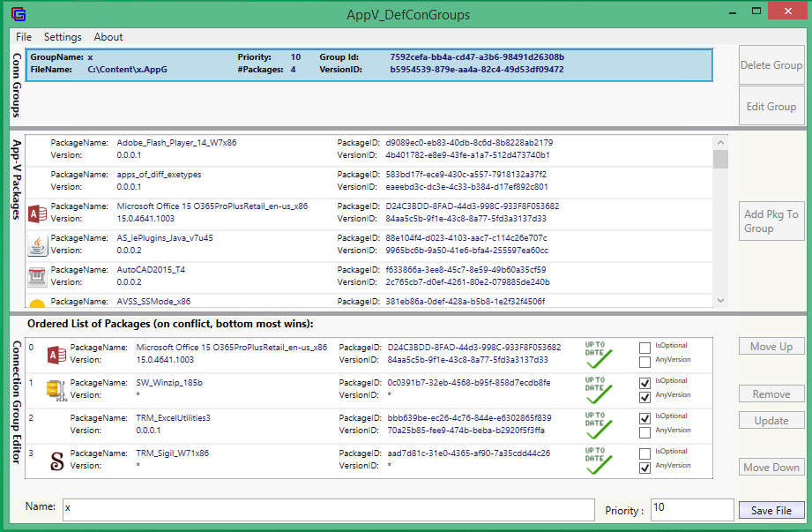Image resolution: width=812 pixels, height=532 pixels.
Task: Click PackageID f633866a-3ee8-45c7-8e59-49b60a35cf59
Action: coord(466,269)
